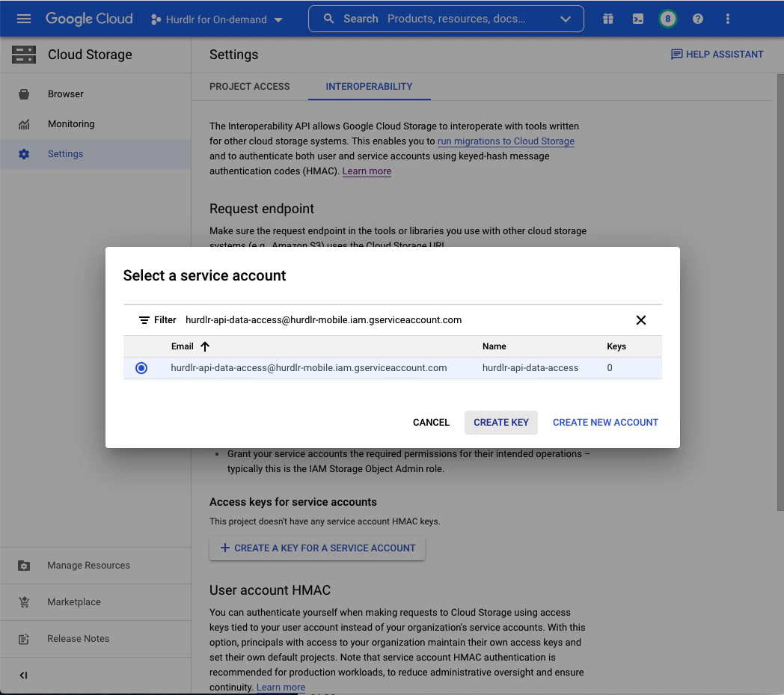Image resolution: width=784 pixels, height=695 pixels.
Task: Click the Cloud Storage product icon
Action: coord(24,55)
